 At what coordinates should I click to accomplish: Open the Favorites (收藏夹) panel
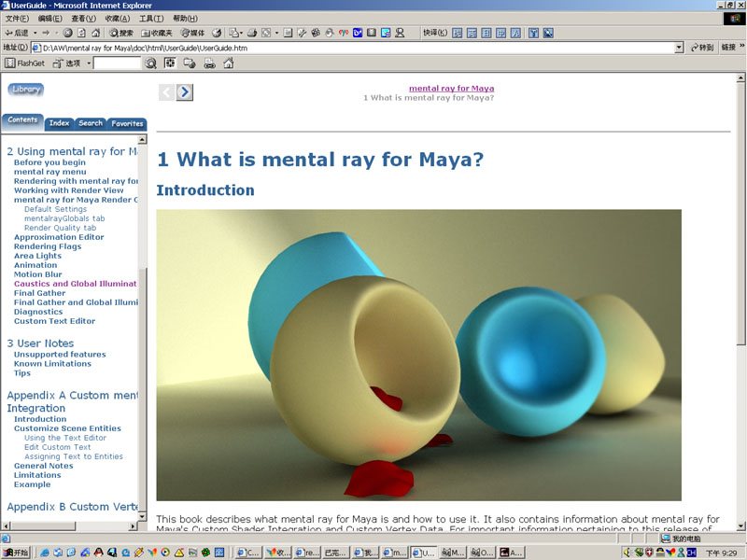click(x=157, y=33)
